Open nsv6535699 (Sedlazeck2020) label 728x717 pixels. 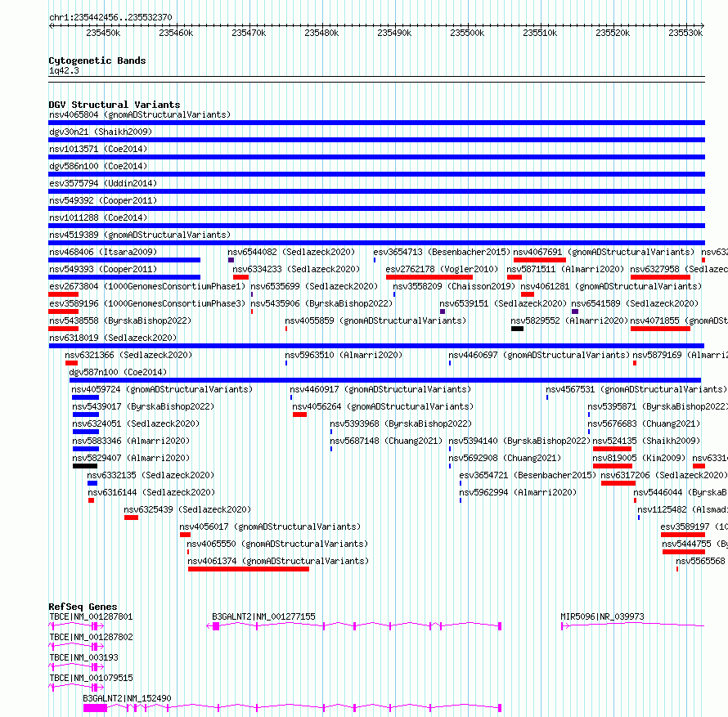pyautogui.click(x=314, y=286)
